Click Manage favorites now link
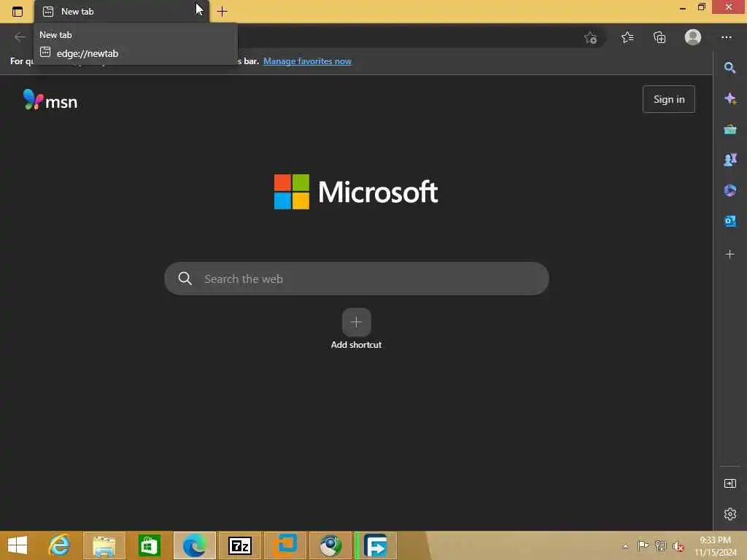Viewport: 747px width, 560px height. pyautogui.click(x=307, y=61)
